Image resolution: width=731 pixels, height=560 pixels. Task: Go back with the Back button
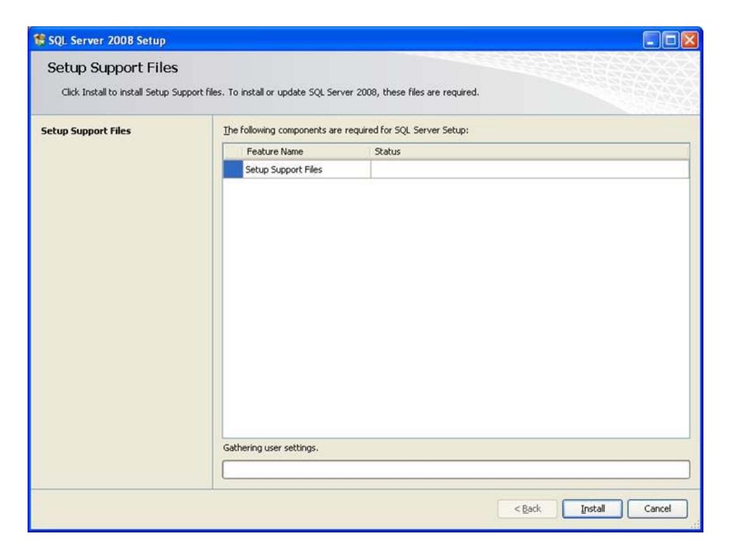pos(527,509)
